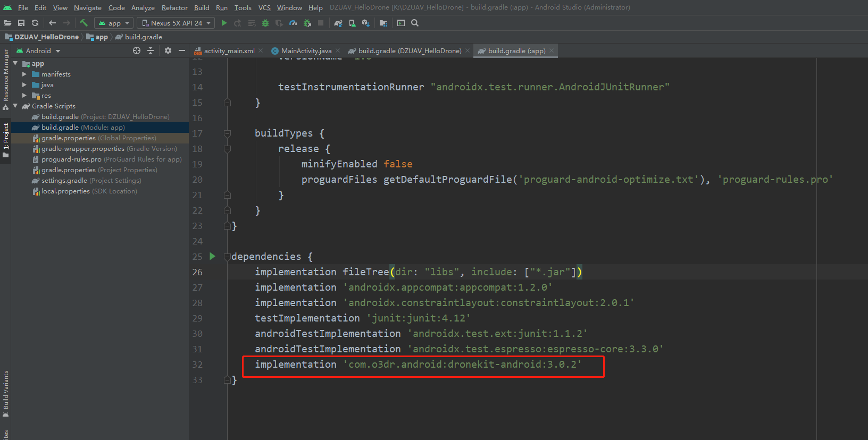Open the Device File Explorer toolbar icon
The image size is (868, 440).
tap(401, 23)
